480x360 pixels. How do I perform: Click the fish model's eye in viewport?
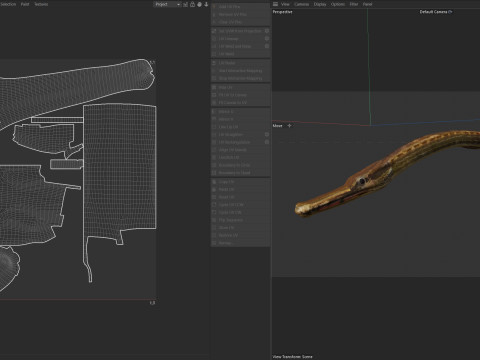362,181
